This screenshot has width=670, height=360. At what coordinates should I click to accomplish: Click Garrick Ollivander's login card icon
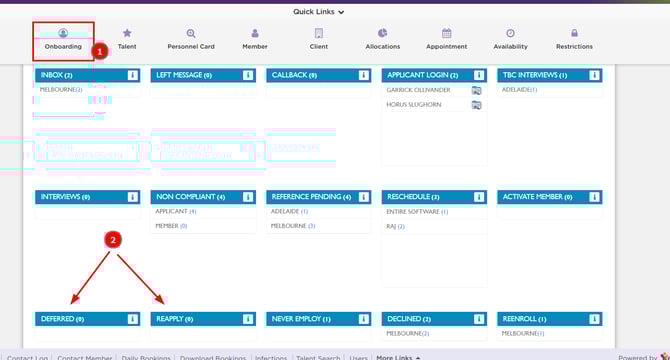click(x=476, y=90)
